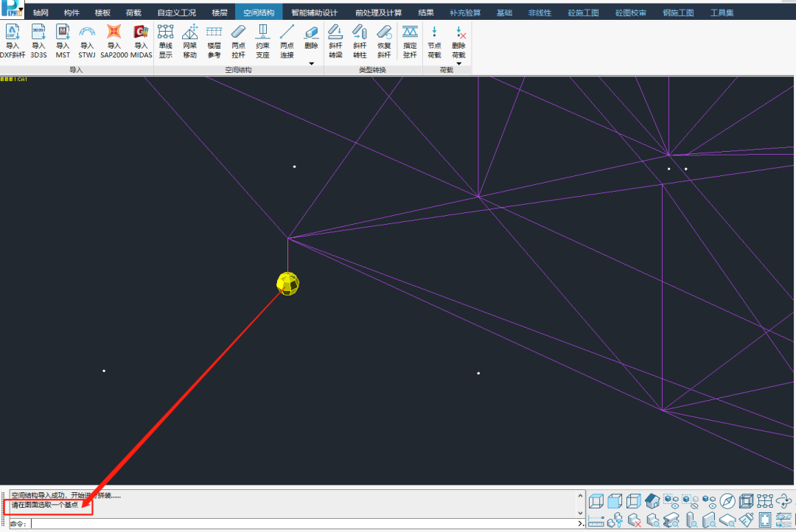
Task: Click the 恢复斜杆 button
Action: [384, 41]
